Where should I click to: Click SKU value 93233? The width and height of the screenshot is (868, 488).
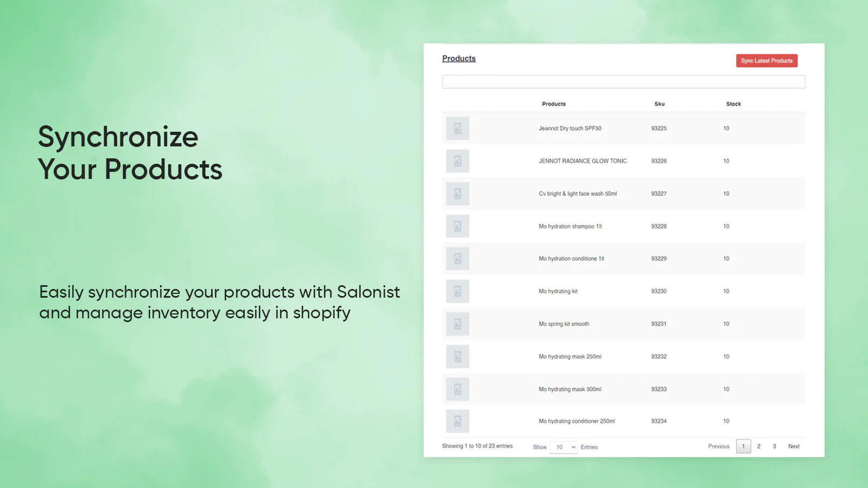(x=659, y=389)
